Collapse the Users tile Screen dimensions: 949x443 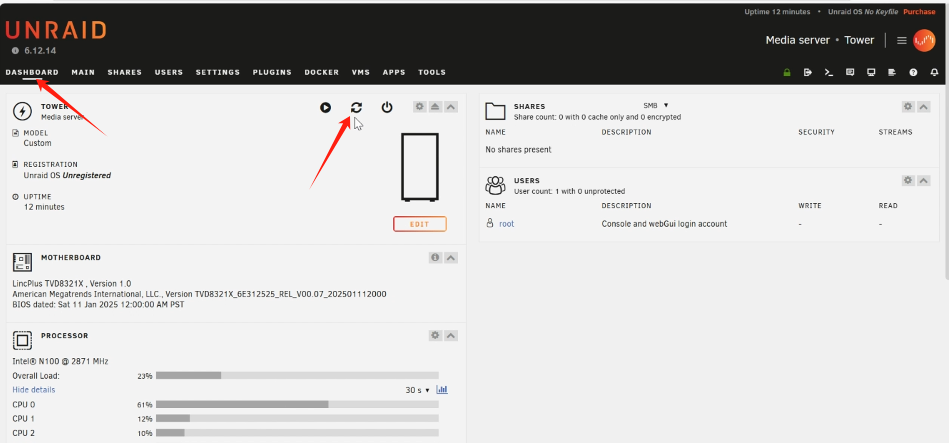[x=924, y=180]
